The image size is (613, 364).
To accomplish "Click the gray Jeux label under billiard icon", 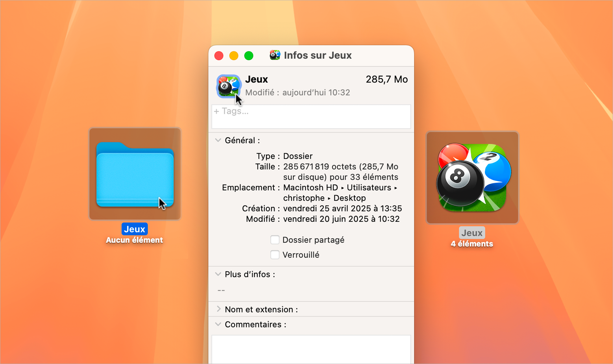I will 472,233.
